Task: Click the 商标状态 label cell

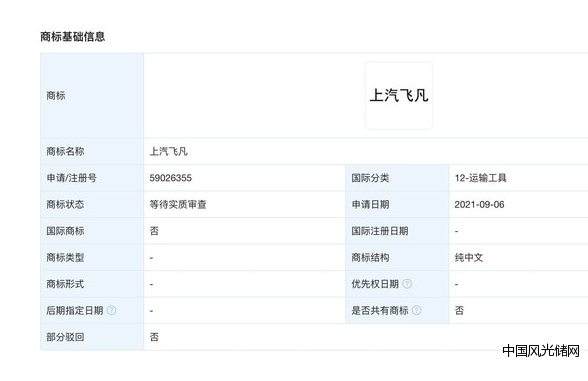Action: (x=92, y=204)
